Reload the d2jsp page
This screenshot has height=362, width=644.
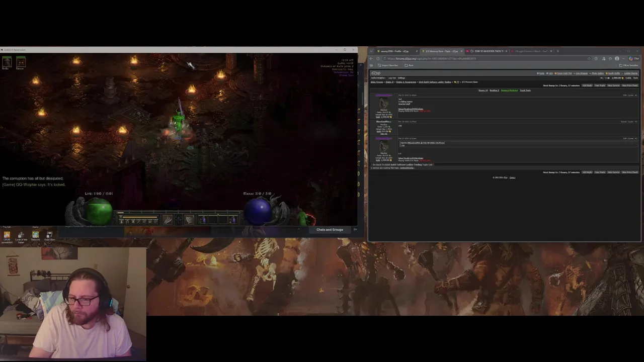point(378,58)
